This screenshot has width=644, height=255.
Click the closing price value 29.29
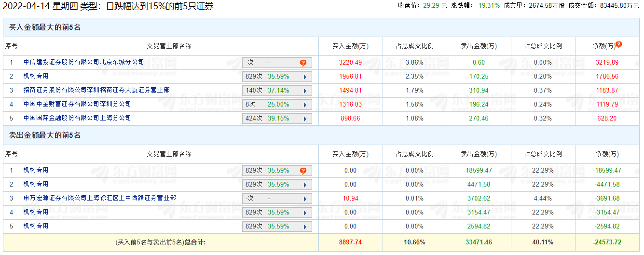point(431,6)
